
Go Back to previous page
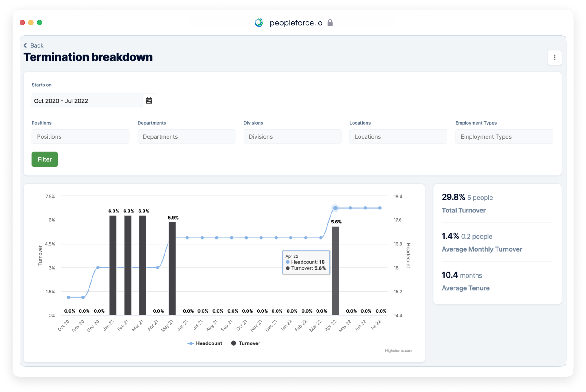point(34,45)
